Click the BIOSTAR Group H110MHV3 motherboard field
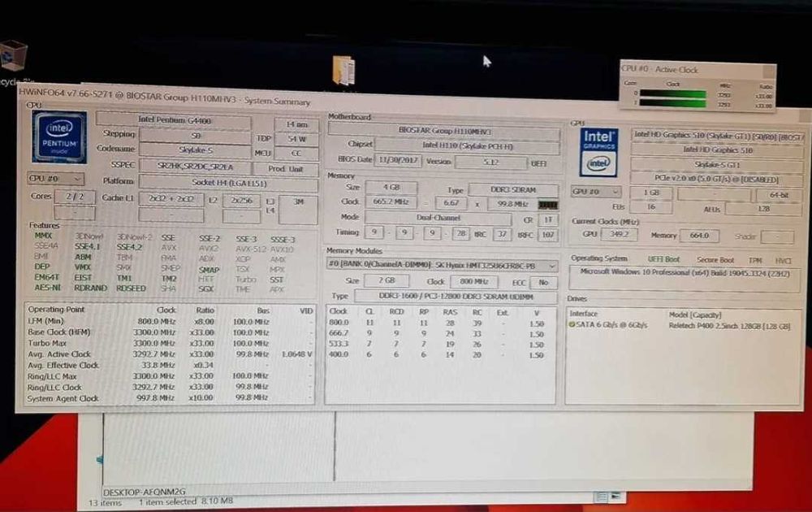The image size is (812, 512). pos(444,131)
